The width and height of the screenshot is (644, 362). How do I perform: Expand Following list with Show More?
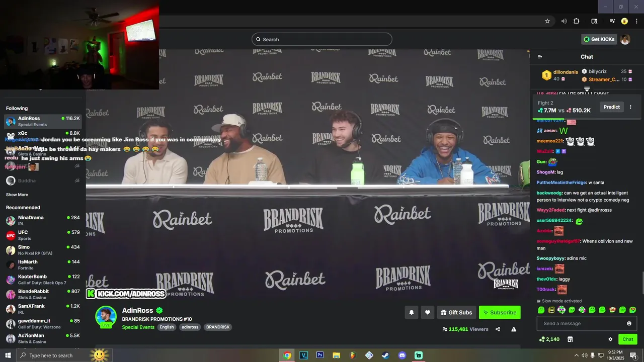[x=17, y=195]
